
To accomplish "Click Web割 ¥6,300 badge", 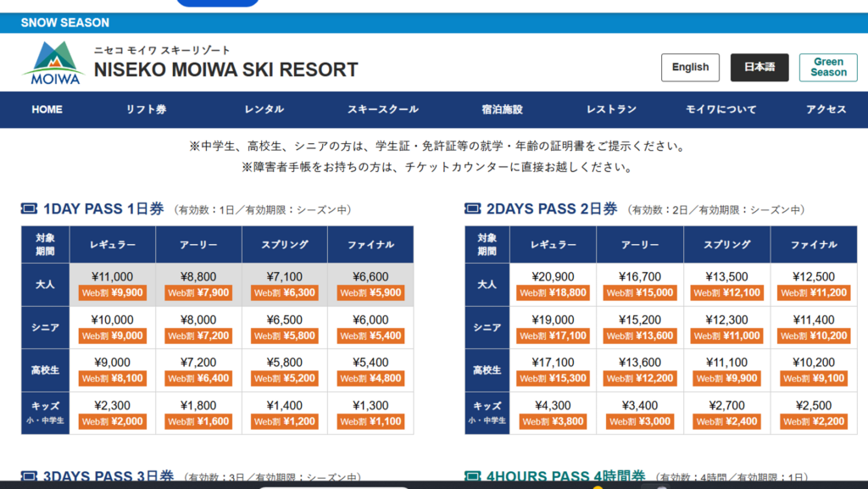I will pos(285,292).
